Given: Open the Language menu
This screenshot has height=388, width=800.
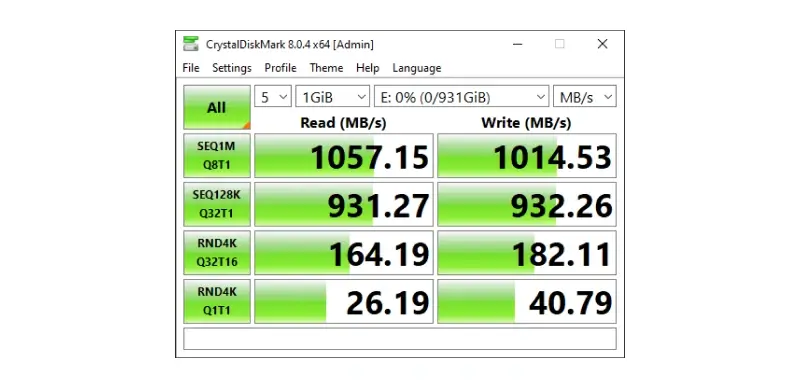Looking at the screenshot, I should pos(416,68).
